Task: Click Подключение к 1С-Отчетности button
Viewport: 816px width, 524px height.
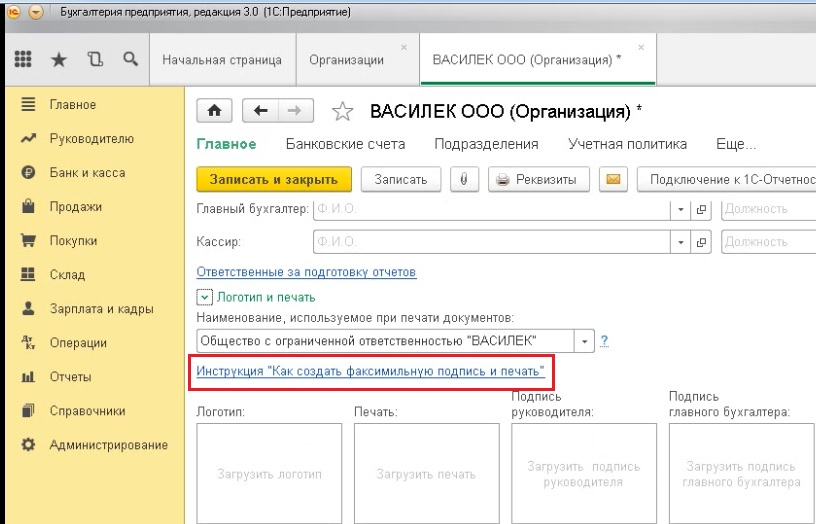Action: coord(726,180)
